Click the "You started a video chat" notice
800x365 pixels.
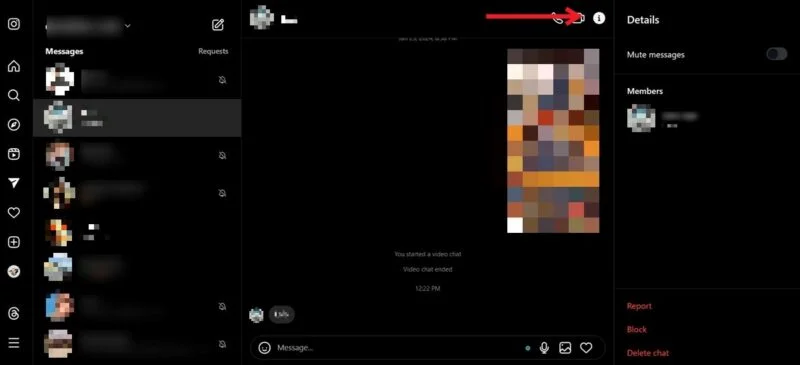428,254
